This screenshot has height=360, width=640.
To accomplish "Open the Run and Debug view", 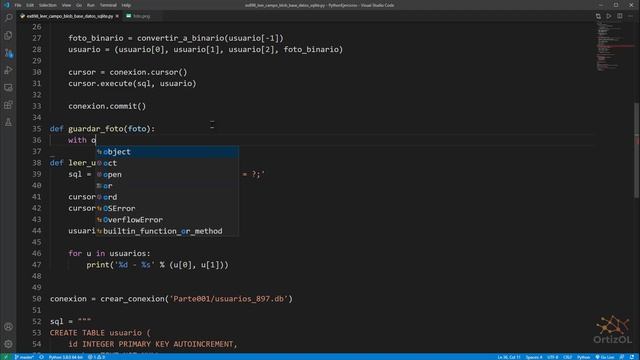I will pyautogui.click(x=8, y=70).
